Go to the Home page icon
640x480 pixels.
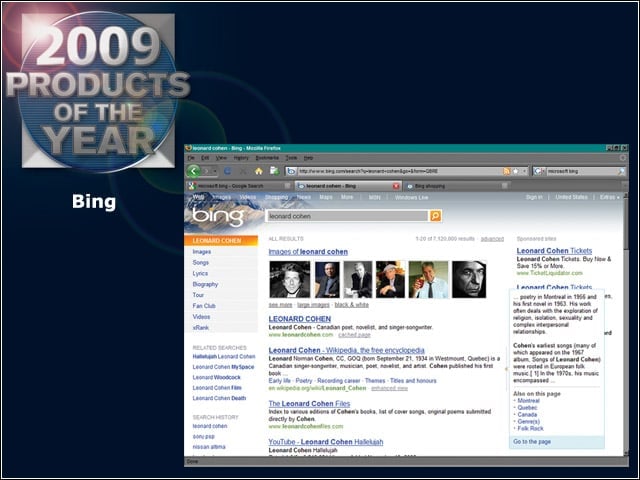click(x=259, y=171)
